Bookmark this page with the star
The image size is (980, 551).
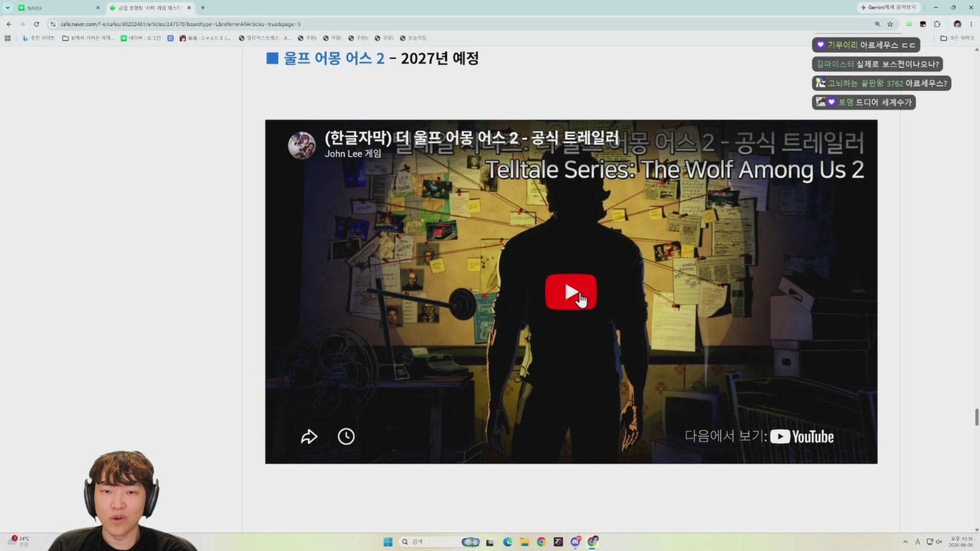coord(890,24)
